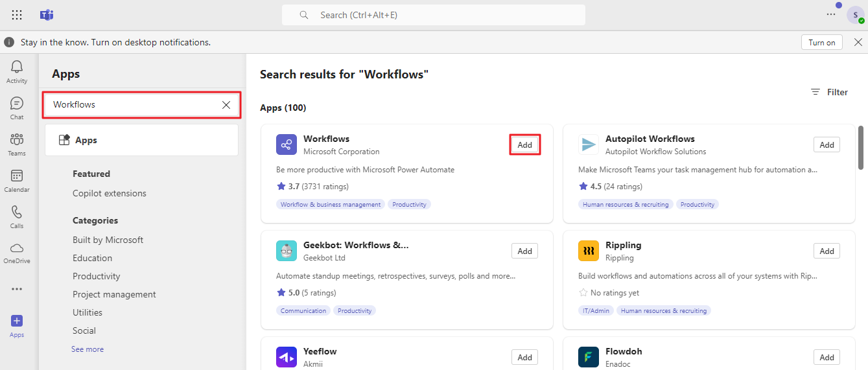This screenshot has width=868, height=370.
Task: Add the Flowdoh app
Action: click(x=827, y=357)
